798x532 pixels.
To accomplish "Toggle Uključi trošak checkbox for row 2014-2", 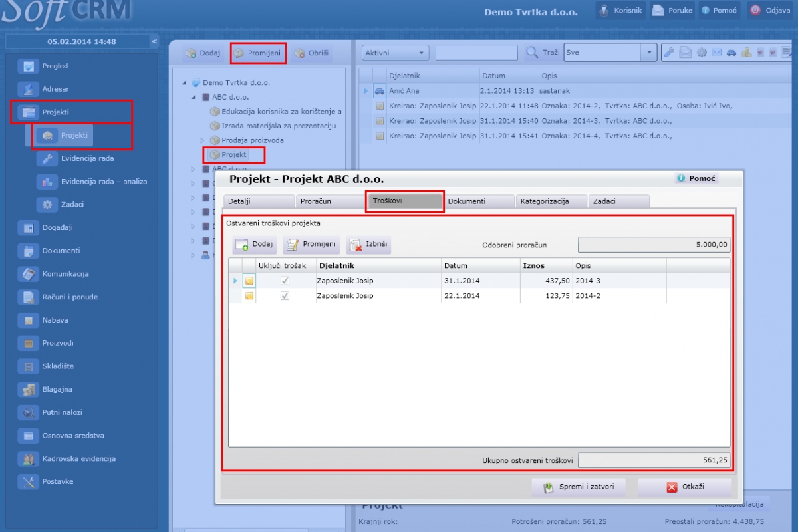I will coord(285,296).
